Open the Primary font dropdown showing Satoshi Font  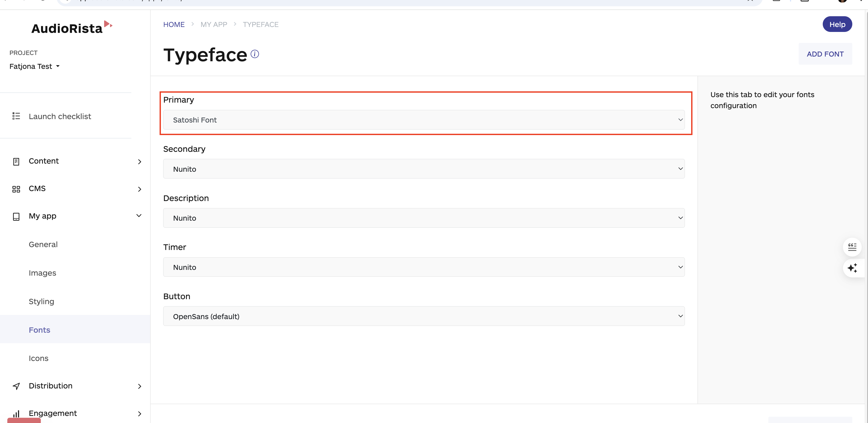(x=424, y=120)
